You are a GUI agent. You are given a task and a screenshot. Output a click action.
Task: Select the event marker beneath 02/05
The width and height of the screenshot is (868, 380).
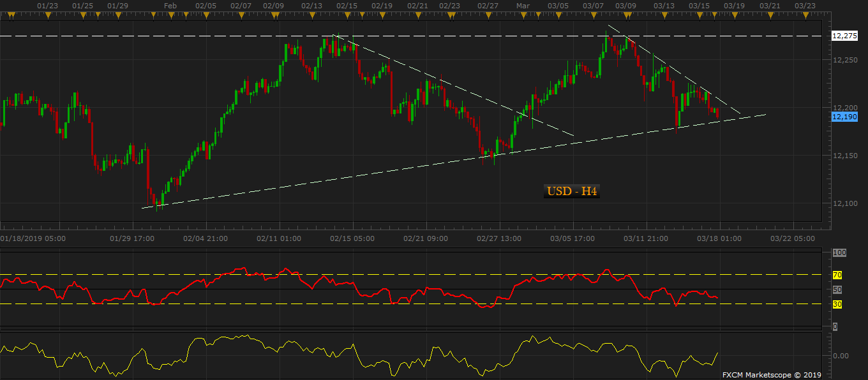coord(206,17)
